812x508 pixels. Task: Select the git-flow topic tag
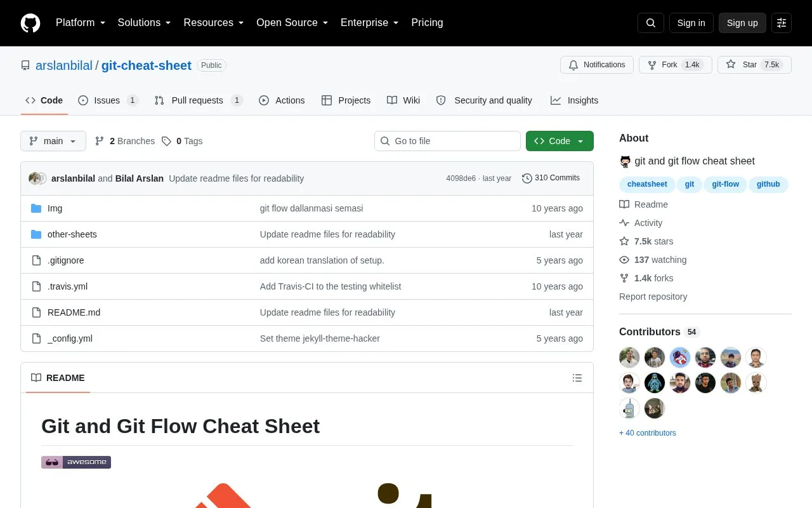click(726, 184)
